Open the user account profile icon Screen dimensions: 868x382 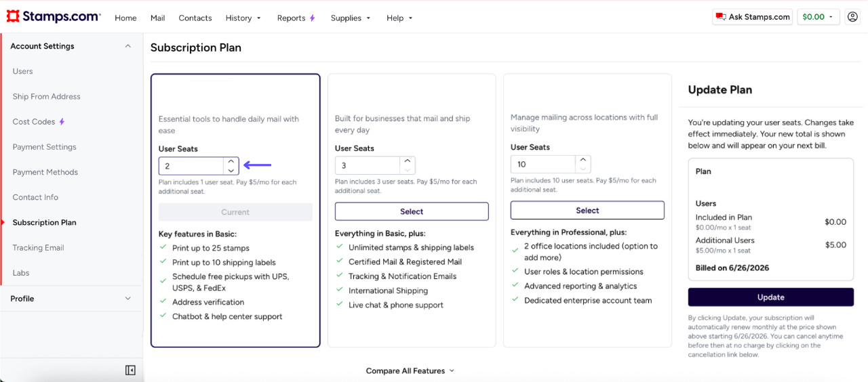tap(852, 17)
